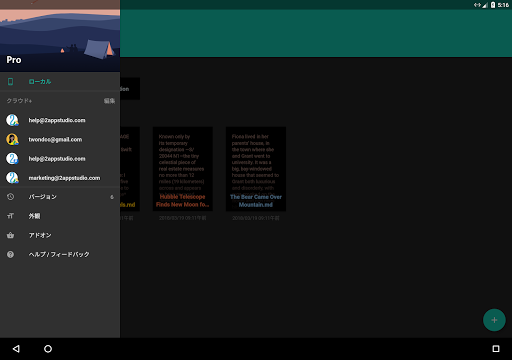
Task: Tap the text size icon beside 外観
Action: 10,216
